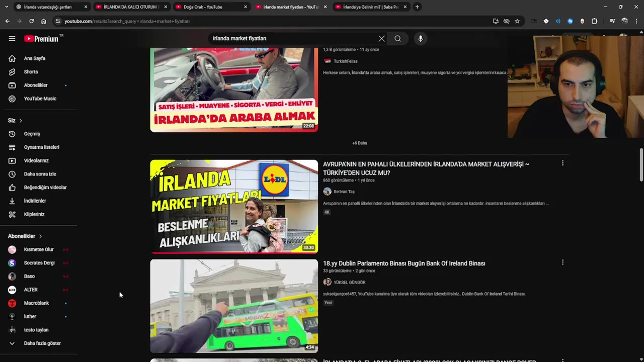
Task: Open the YÜKSEL GÜNGÖR channel link
Action: [x=349, y=283]
